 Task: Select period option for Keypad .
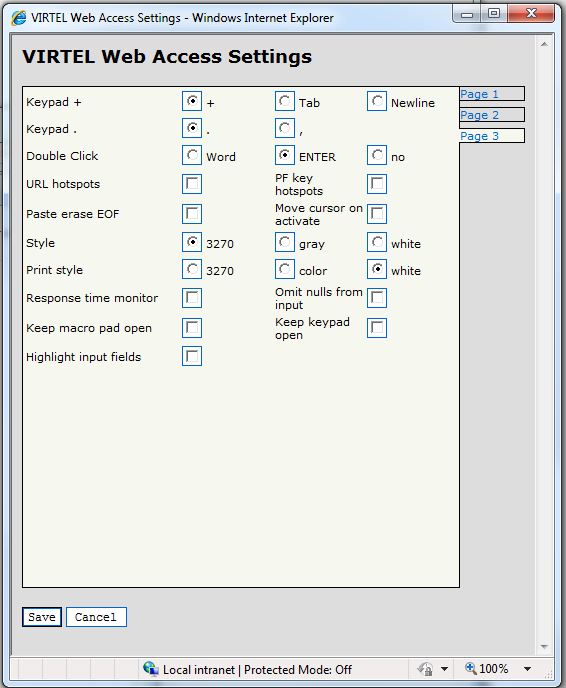pos(192,128)
